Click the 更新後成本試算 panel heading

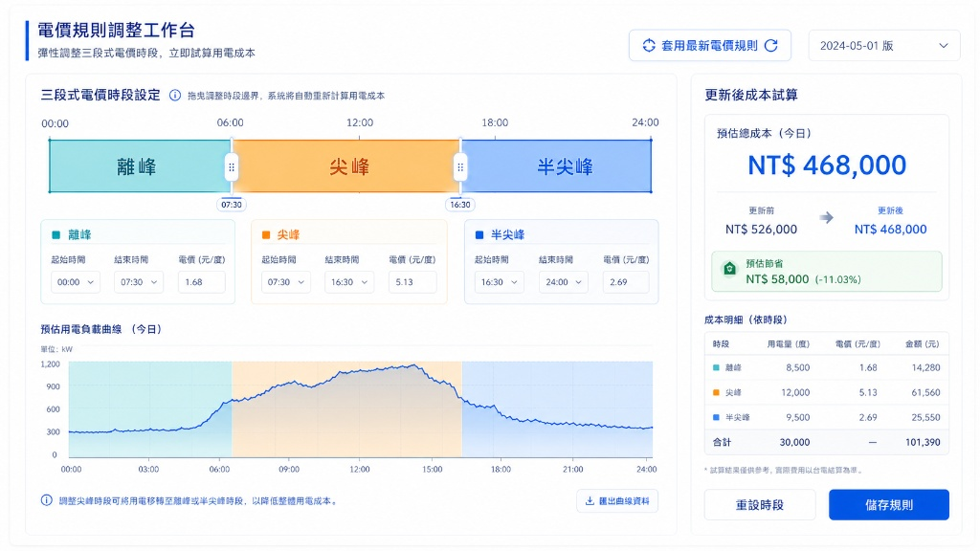[751, 95]
